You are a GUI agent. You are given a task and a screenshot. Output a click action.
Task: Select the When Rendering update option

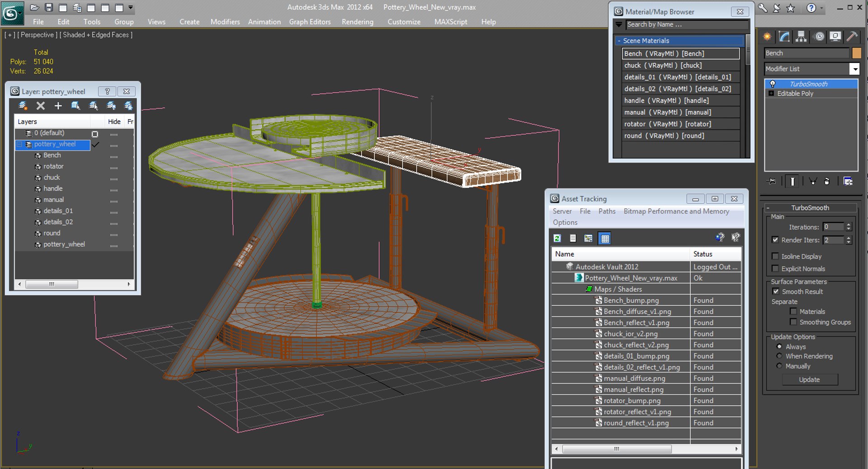[779, 356]
